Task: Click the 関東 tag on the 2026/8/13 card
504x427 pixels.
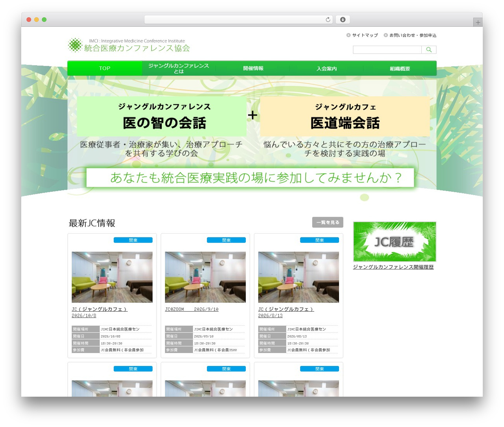Action: point(319,240)
